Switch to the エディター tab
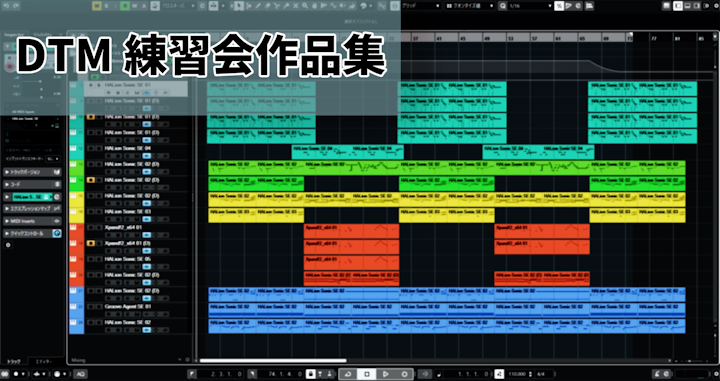Screen dimensions: 720x381 point(44,362)
